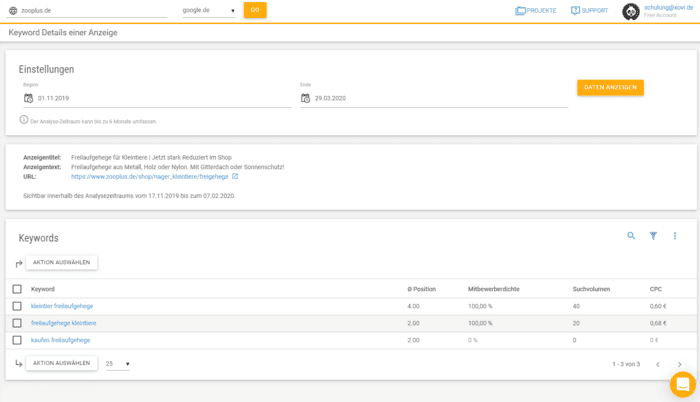Expand the rows-per-page dropdown showing 25

[118, 364]
